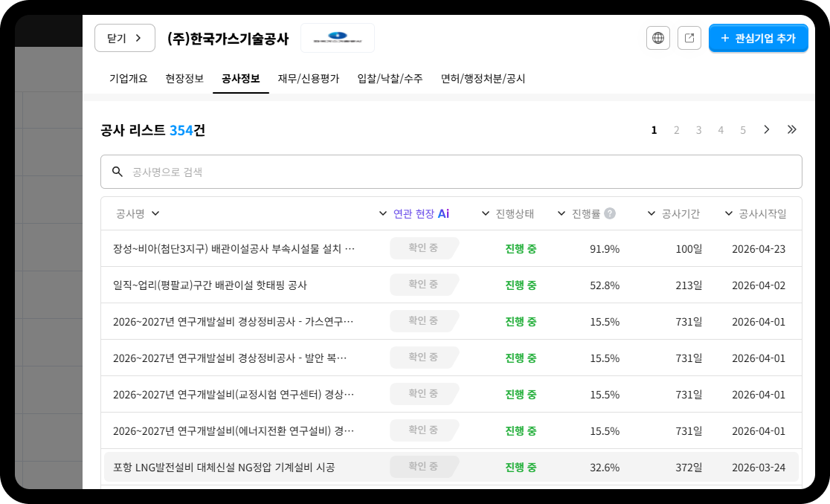Screen dimensions: 830x504
Task: Click the 91.9% progress value
Action: click(x=605, y=249)
